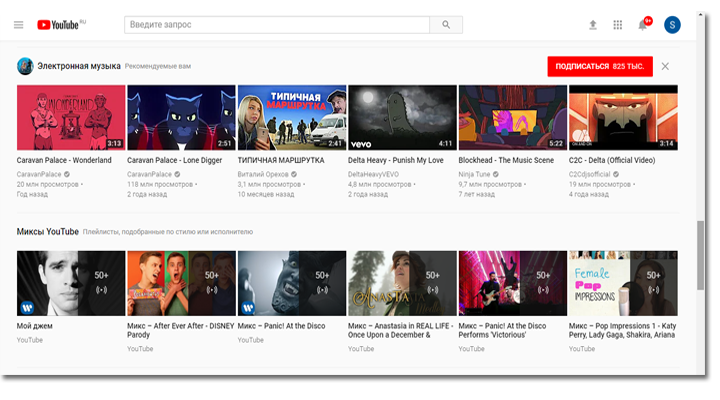The image size is (720, 400).
Task: Open the Электронная музыка channel avatar
Action: (x=25, y=66)
